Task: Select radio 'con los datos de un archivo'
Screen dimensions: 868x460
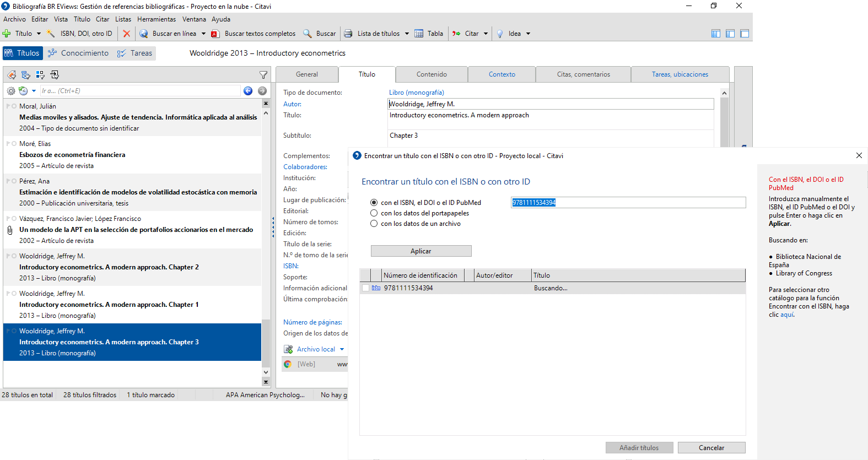Action: click(x=374, y=224)
